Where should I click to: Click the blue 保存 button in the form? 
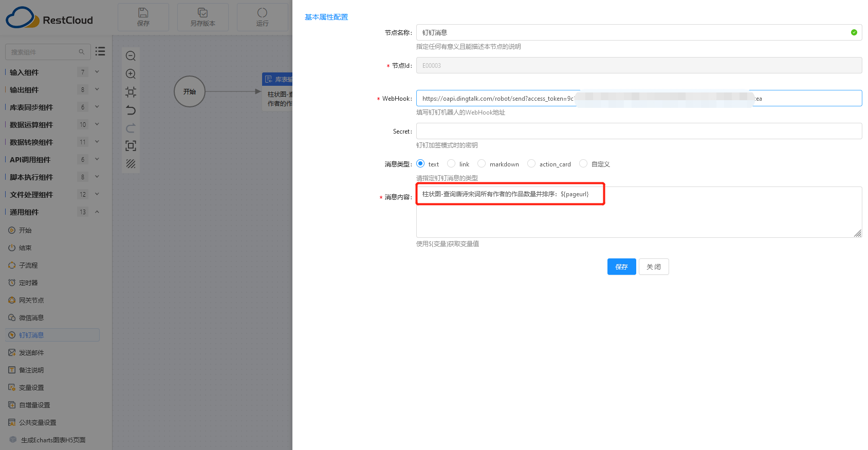[622, 267]
